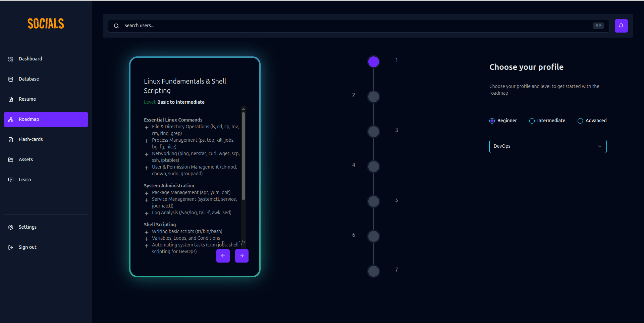Select the Advanced level radio button
This screenshot has height=323, width=644.
(580, 121)
